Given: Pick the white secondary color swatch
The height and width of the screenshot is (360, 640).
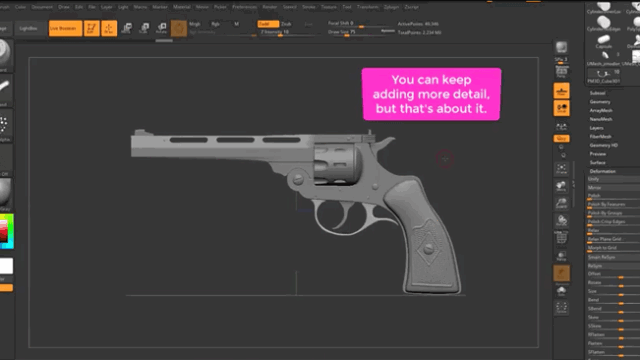Looking at the screenshot, I should [6, 266].
